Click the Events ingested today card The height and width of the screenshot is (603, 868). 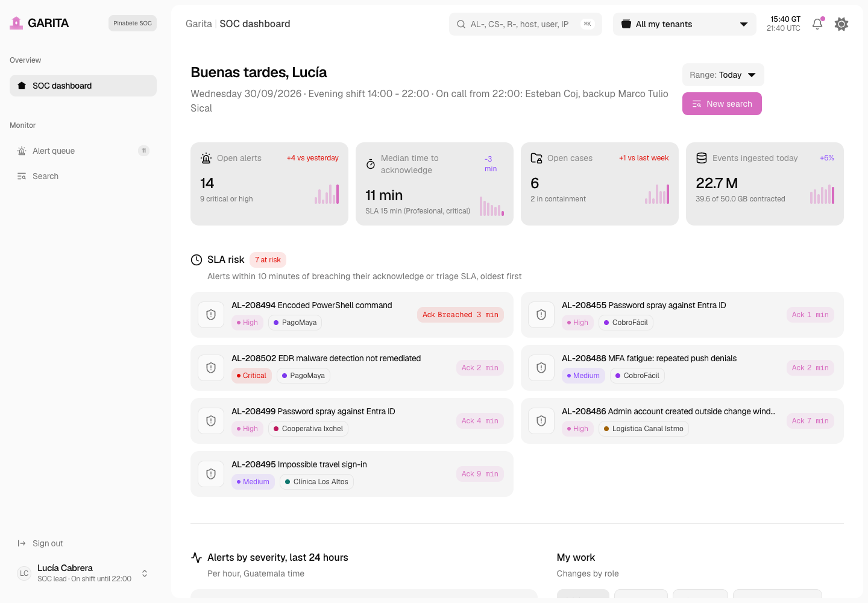765,184
